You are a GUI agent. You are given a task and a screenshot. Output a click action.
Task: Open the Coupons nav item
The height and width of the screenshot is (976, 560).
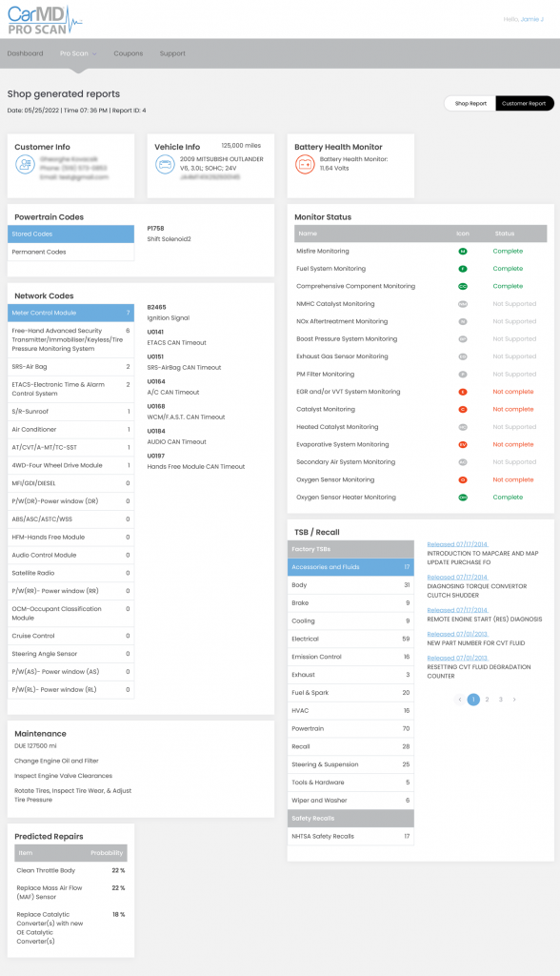pos(129,53)
